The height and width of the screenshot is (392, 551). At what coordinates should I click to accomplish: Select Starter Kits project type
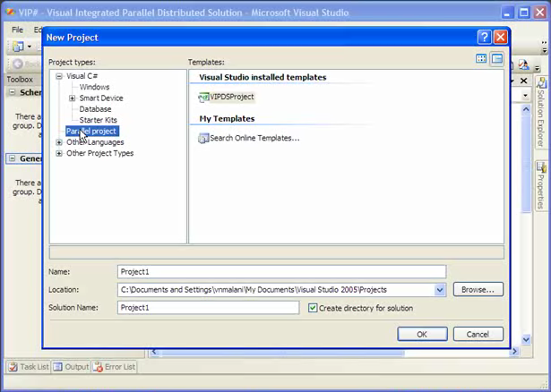pos(98,120)
